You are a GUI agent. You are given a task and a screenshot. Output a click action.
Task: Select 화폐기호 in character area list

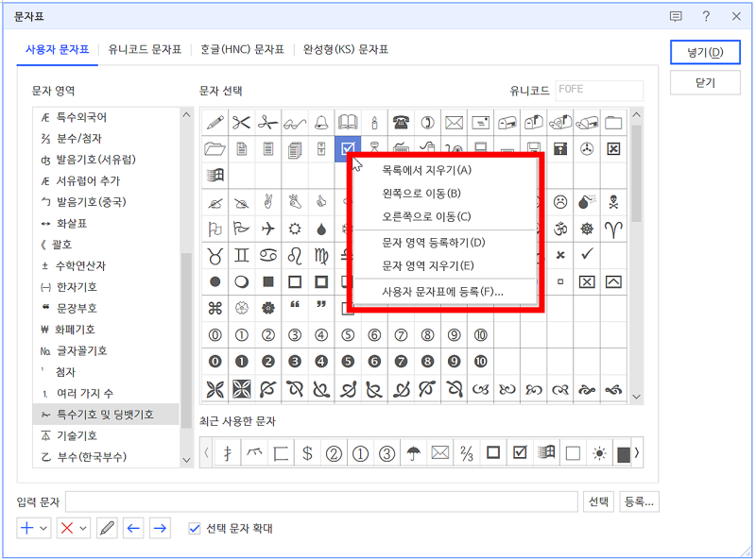pyautogui.click(x=106, y=330)
